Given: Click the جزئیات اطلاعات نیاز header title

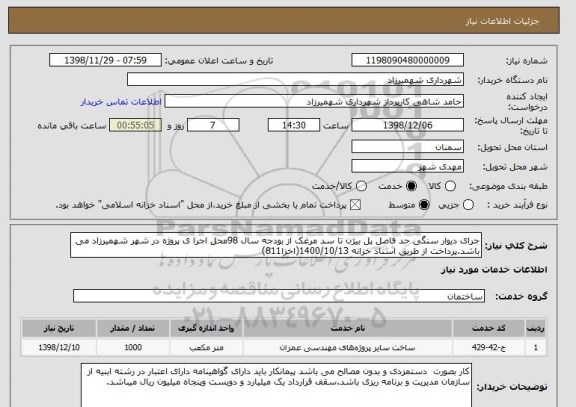Looking at the screenshot, I should (x=503, y=21).
